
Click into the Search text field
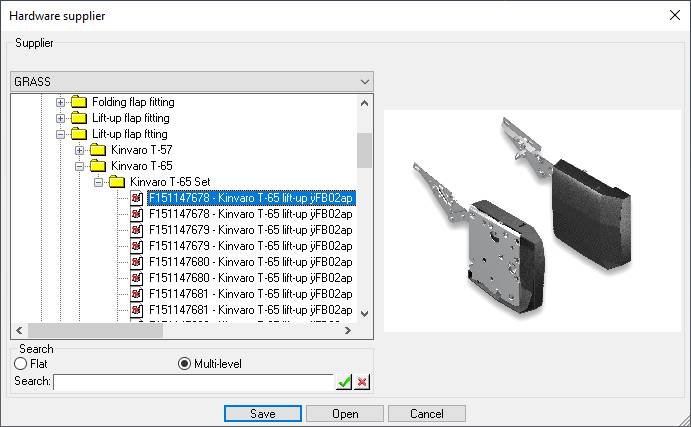[192, 382]
